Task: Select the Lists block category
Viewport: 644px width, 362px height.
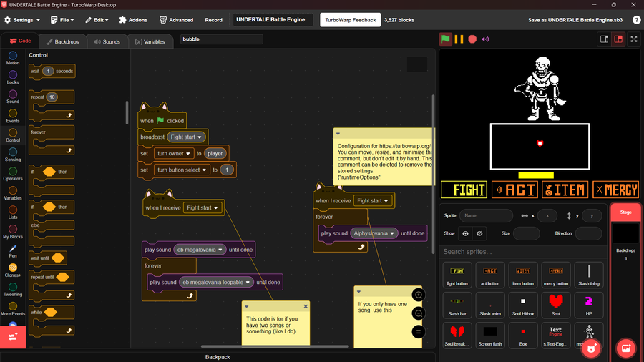Action: (x=13, y=212)
